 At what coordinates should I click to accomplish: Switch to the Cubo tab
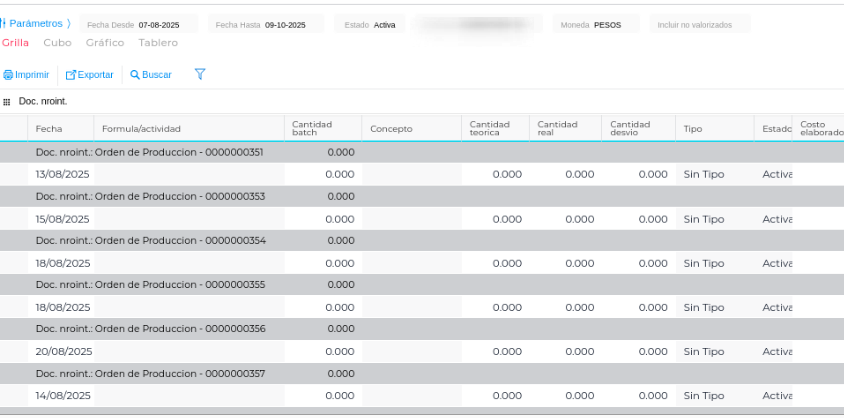57,43
